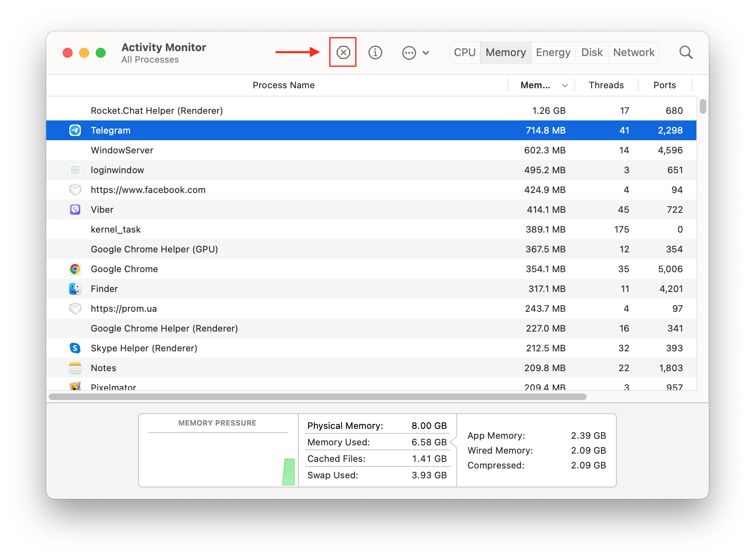The width and height of the screenshot is (755, 560).
Task: Click the 714.8 MB memory value
Action: (545, 130)
